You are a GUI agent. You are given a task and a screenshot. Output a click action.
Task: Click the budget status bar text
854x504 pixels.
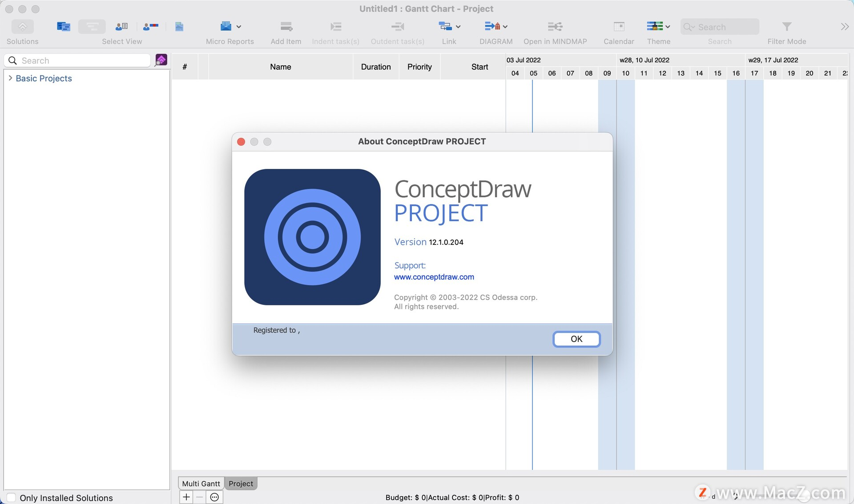click(452, 497)
